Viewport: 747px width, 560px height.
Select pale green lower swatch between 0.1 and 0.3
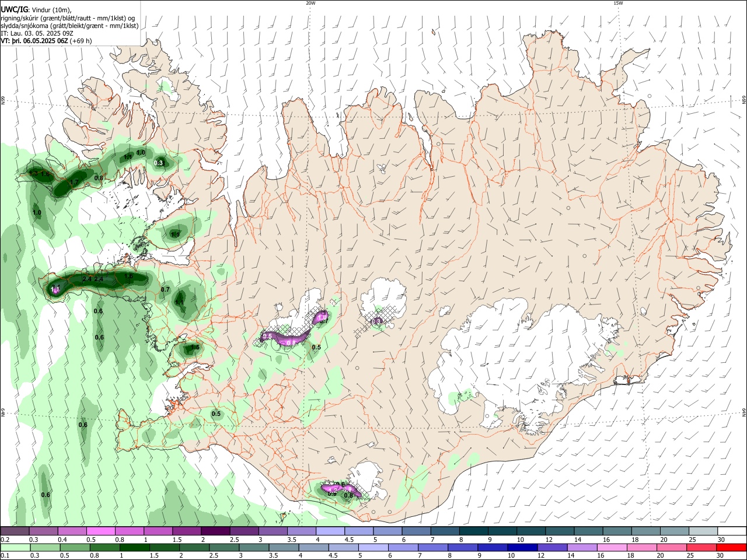point(15,548)
